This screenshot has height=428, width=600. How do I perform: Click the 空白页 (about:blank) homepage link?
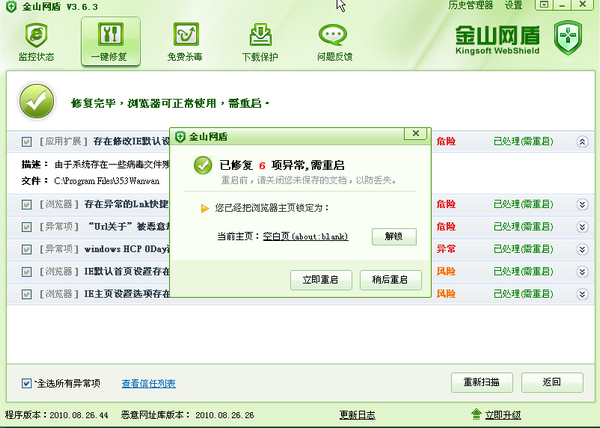click(x=306, y=236)
